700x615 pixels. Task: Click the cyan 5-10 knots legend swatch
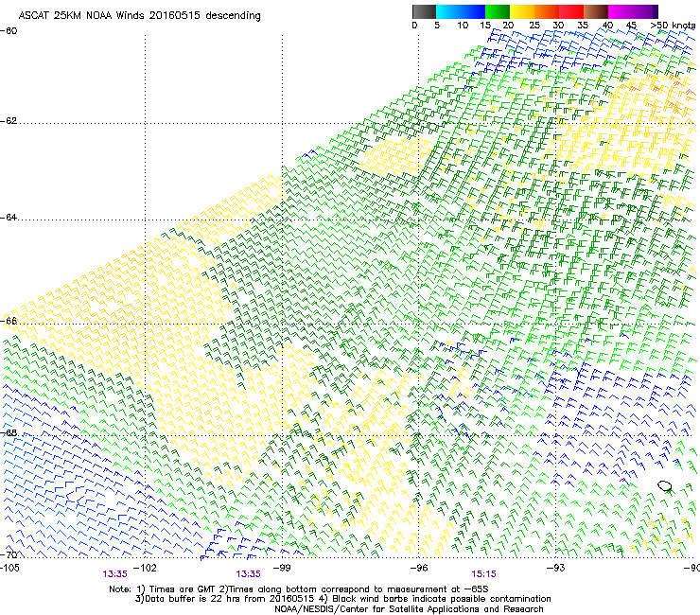448,11
